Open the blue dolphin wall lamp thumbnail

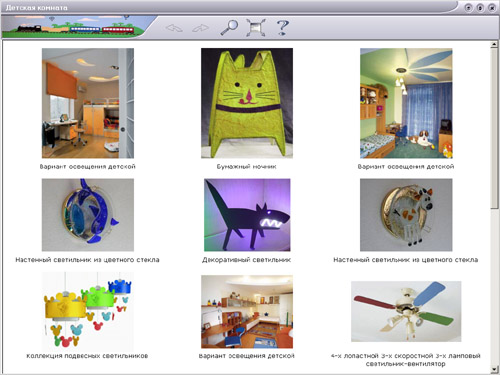88,215
